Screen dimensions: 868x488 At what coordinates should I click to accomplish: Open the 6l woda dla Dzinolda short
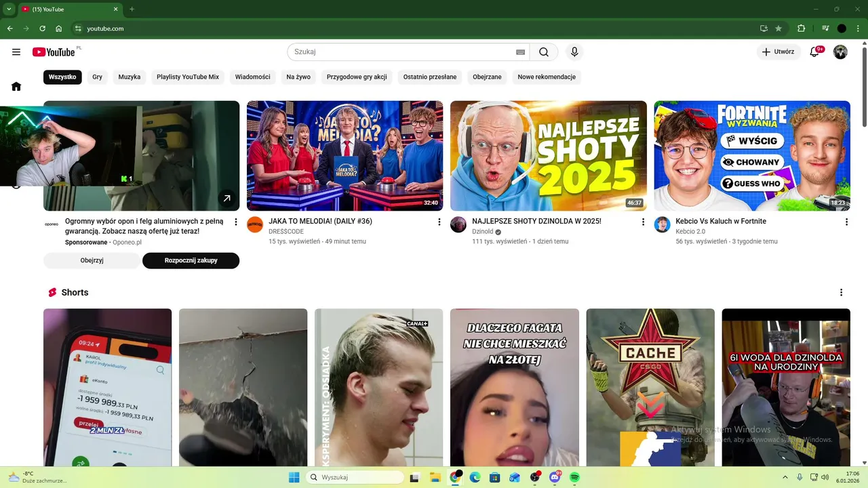point(786,388)
